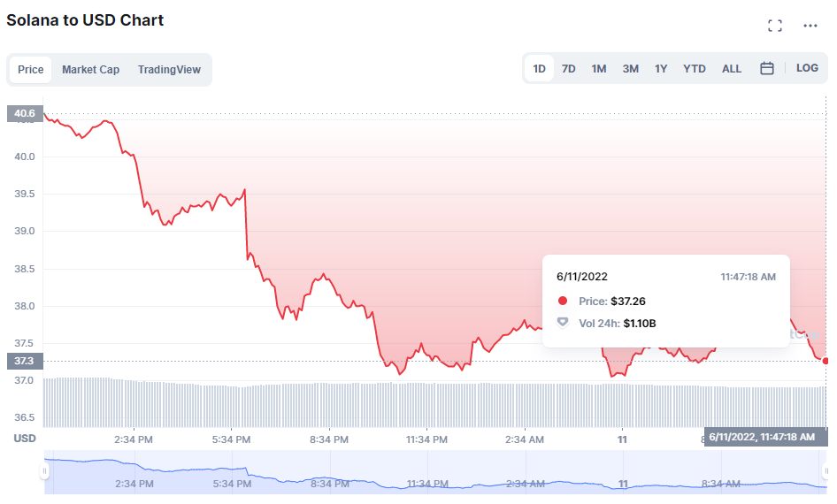Click the 39.0 y-axis label

25,232
